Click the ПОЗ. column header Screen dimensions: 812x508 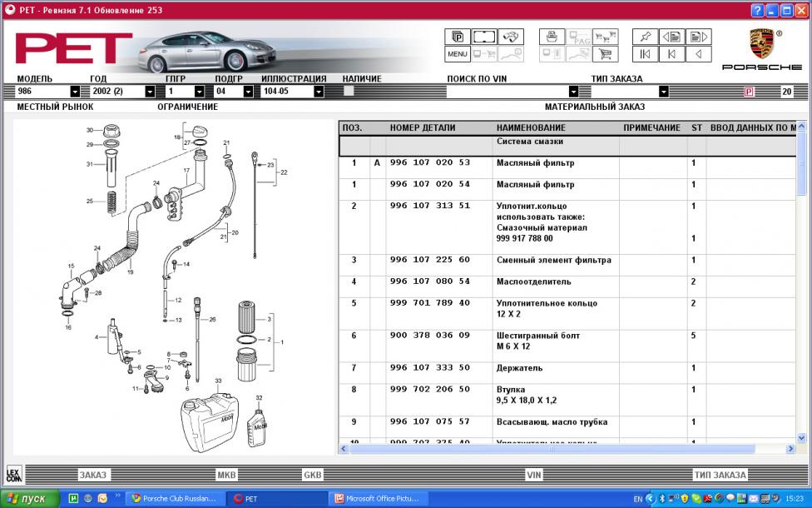(x=352, y=128)
